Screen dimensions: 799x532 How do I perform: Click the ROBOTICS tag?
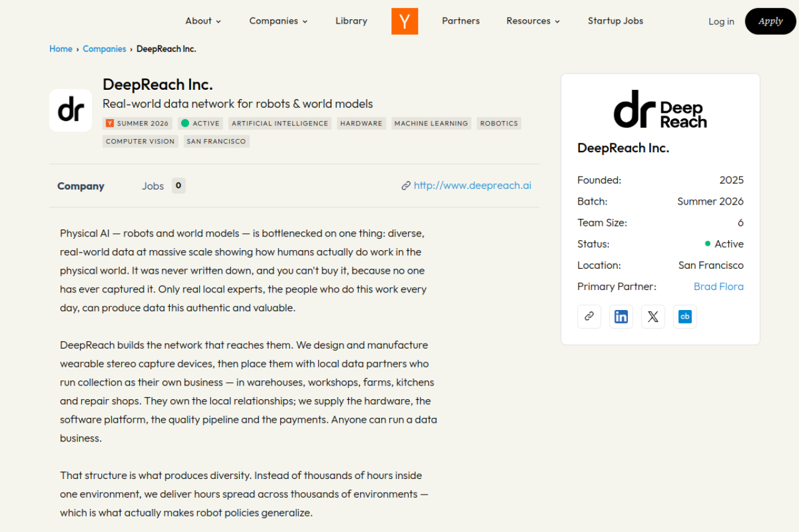499,123
